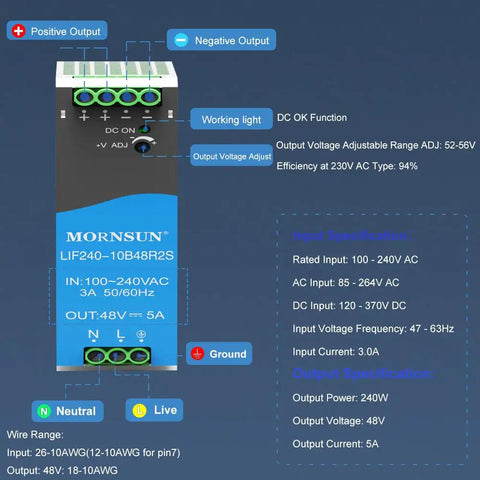Click the Neutral input screw terminal
Viewport: 480px width, 480px height.
(96, 356)
